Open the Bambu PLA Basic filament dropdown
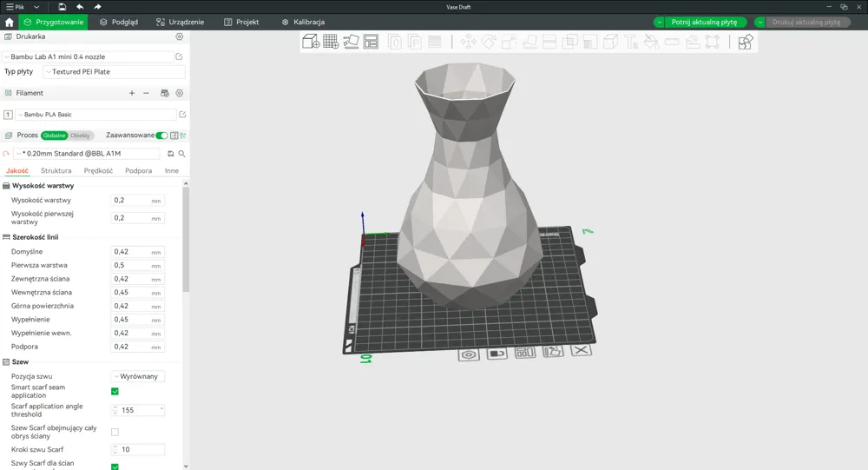This screenshot has height=470, width=868. coord(95,114)
